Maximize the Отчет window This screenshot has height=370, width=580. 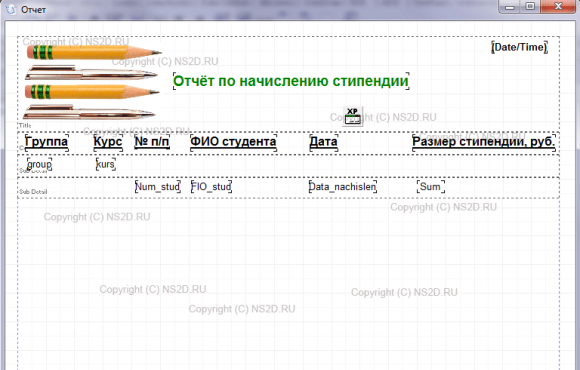point(530,6)
